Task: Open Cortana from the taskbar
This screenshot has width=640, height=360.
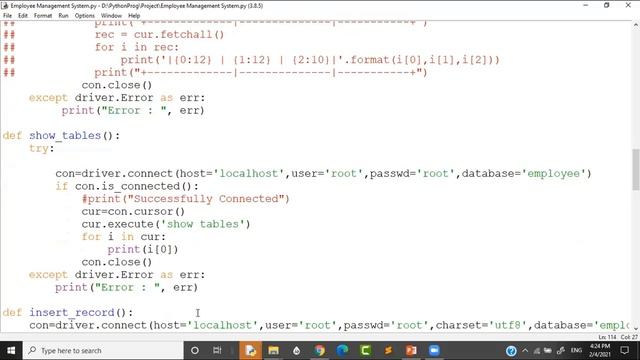Action: coord(195,351)
